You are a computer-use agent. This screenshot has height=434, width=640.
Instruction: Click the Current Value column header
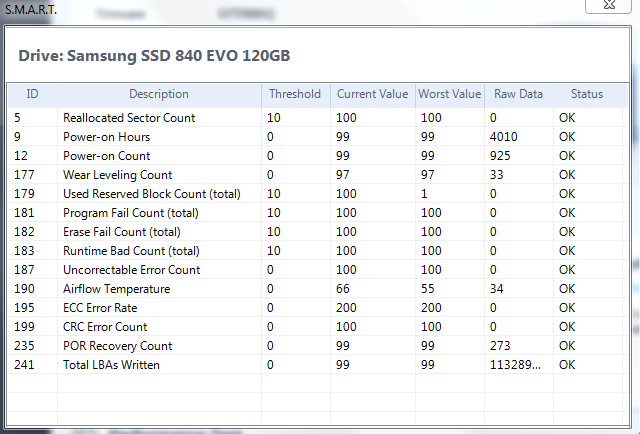point(372,95)
